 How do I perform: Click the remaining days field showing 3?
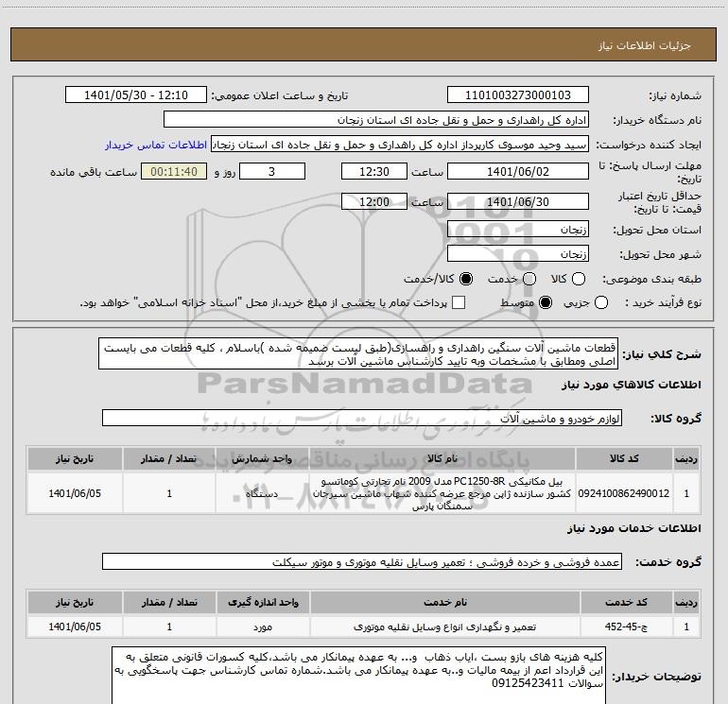click(272, 171)
